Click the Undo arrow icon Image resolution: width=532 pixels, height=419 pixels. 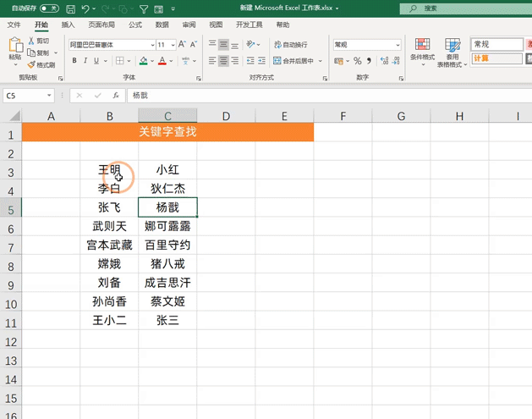[x=85, y=8]
